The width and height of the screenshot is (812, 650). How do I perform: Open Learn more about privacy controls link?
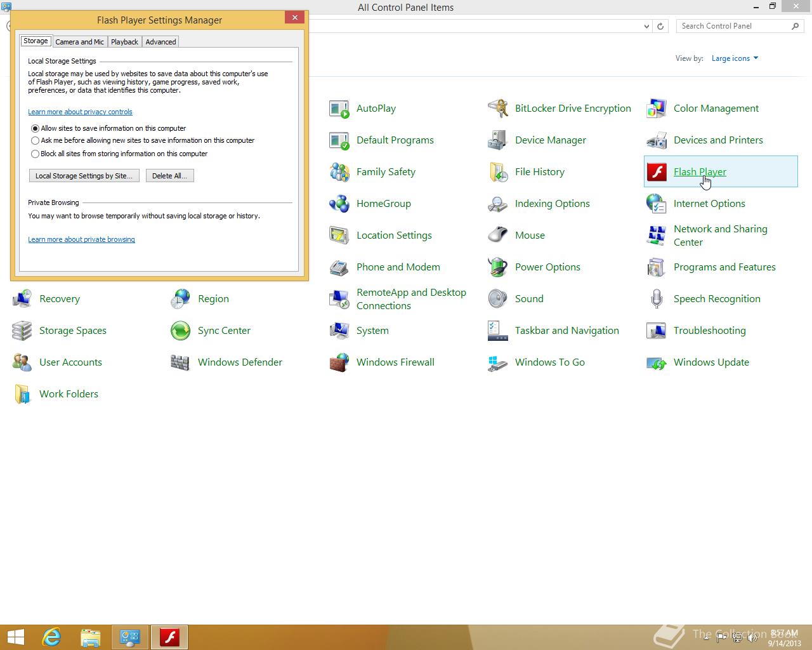80,112
